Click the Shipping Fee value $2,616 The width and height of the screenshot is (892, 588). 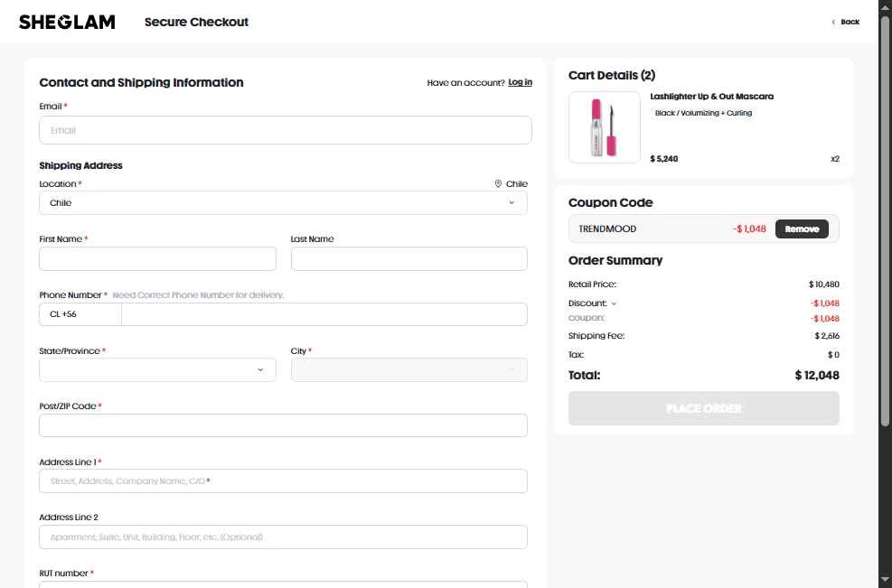(827, 336)
